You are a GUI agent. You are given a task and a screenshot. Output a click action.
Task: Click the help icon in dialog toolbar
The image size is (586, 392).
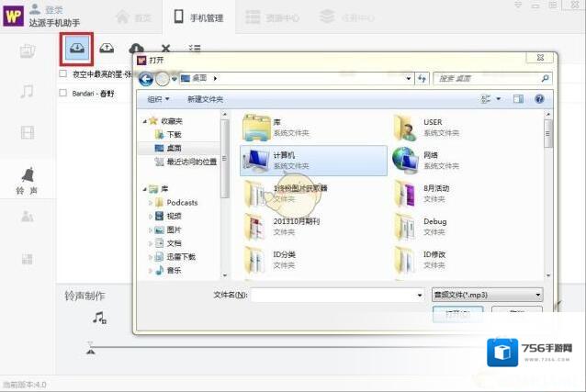pos(539,98)
